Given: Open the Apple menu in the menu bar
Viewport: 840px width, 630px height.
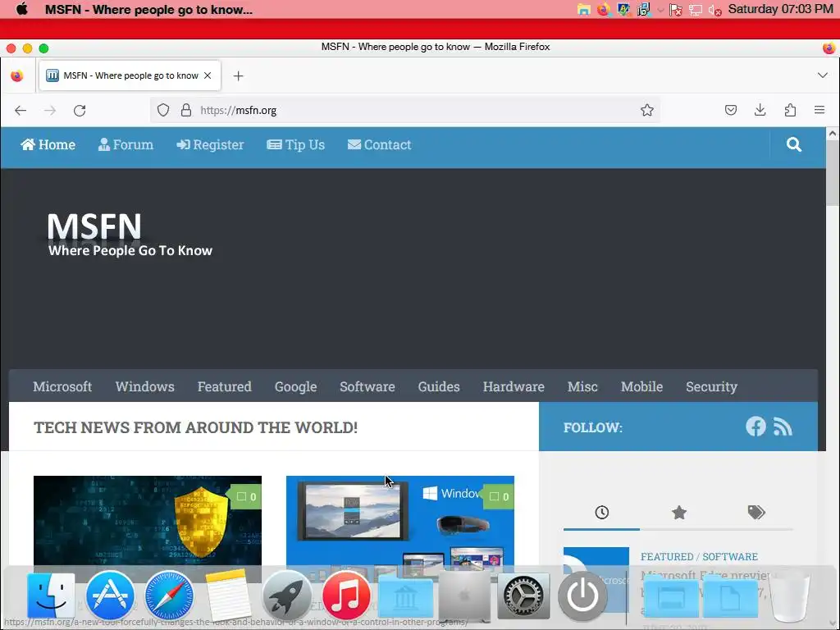Looking at the screenshot, I should 22,9.
